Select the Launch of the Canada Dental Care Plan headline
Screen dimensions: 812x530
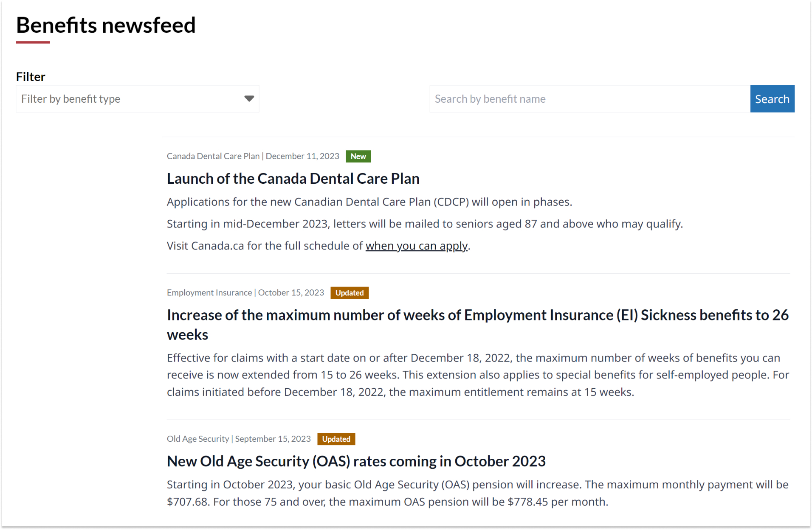pos(293,179)
